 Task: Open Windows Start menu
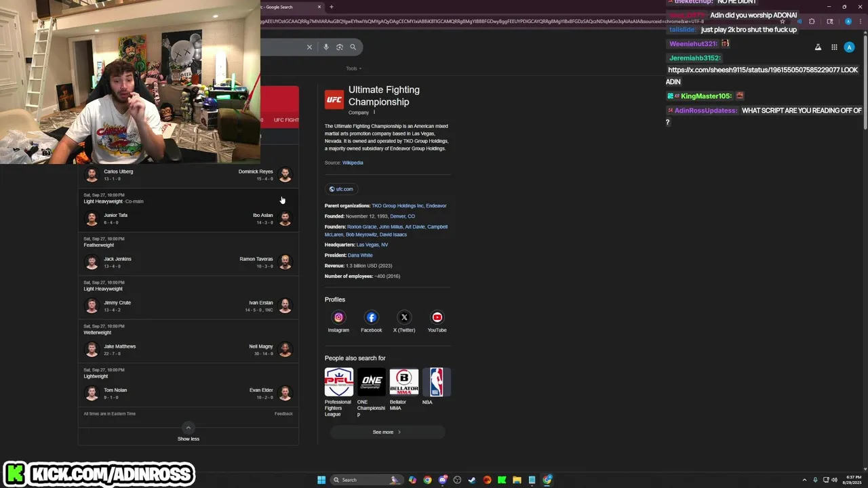point(321,480)
